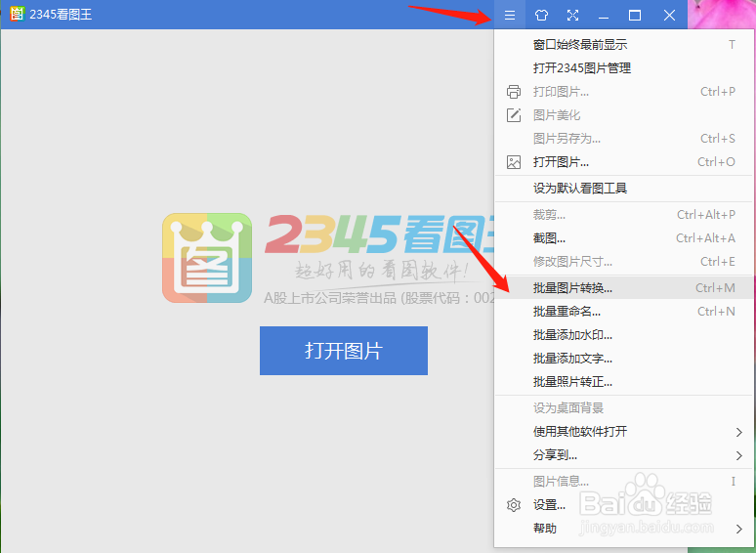The image size is (756, 553).
Task: Click the large blue 打开图片 button
Action: pos(343,351)
